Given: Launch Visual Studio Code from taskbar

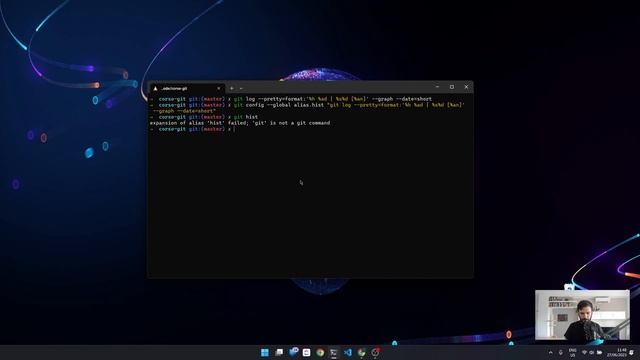Looking at the screenshot, I should pos(348,352).
